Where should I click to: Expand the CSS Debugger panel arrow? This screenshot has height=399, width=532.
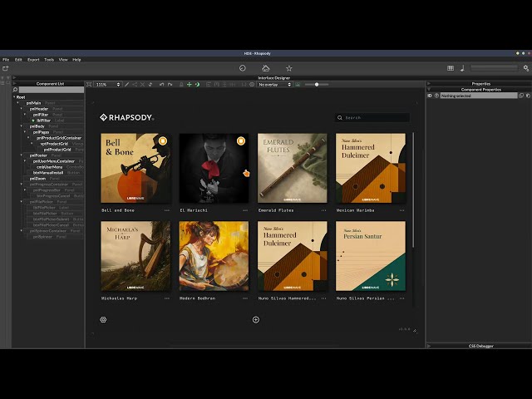[429, 346]
